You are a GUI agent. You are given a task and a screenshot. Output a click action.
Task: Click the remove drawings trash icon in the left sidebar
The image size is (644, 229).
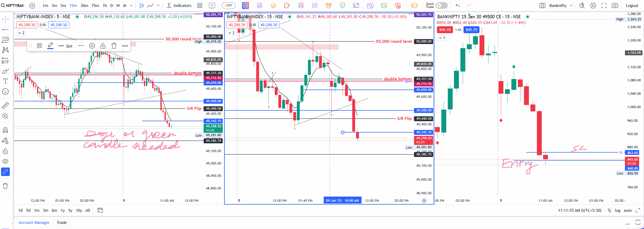(x=5, y=186)
